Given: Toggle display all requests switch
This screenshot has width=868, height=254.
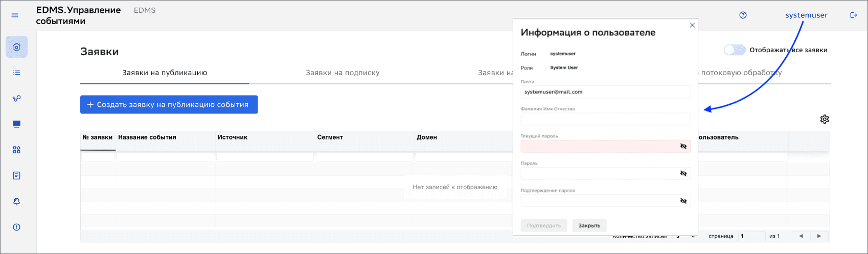Looking at the screenshot, I should click(x=735, y=50).
